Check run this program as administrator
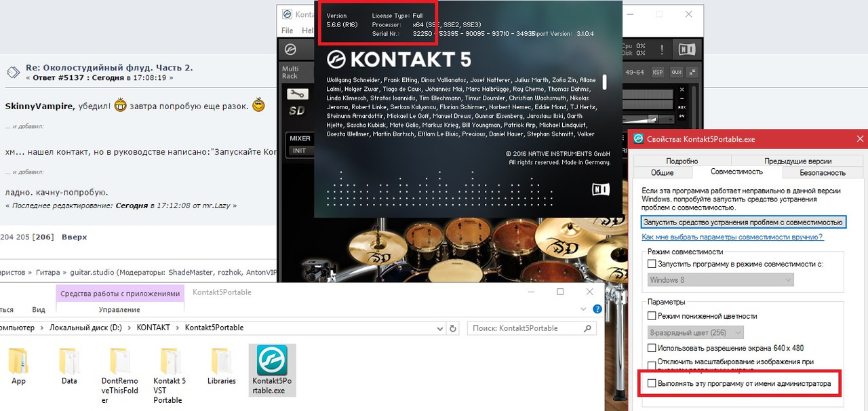This screenshot has height=411, width=868. tap(652, 383)
